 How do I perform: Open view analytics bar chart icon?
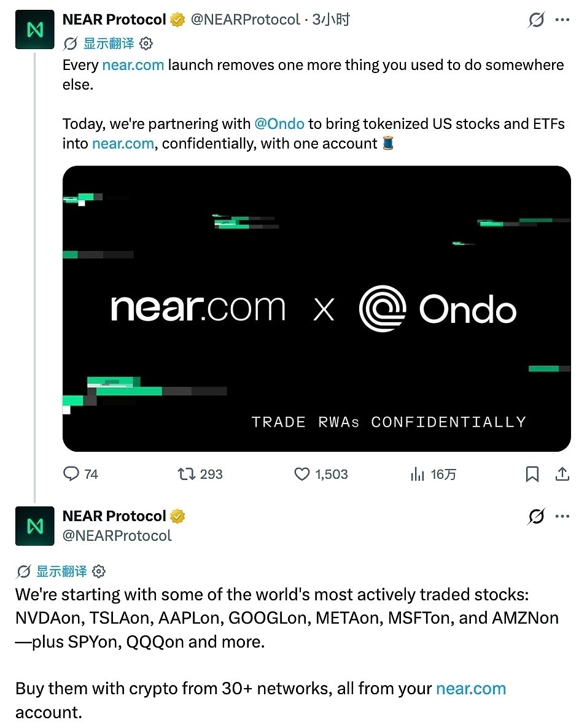[417, 474]
